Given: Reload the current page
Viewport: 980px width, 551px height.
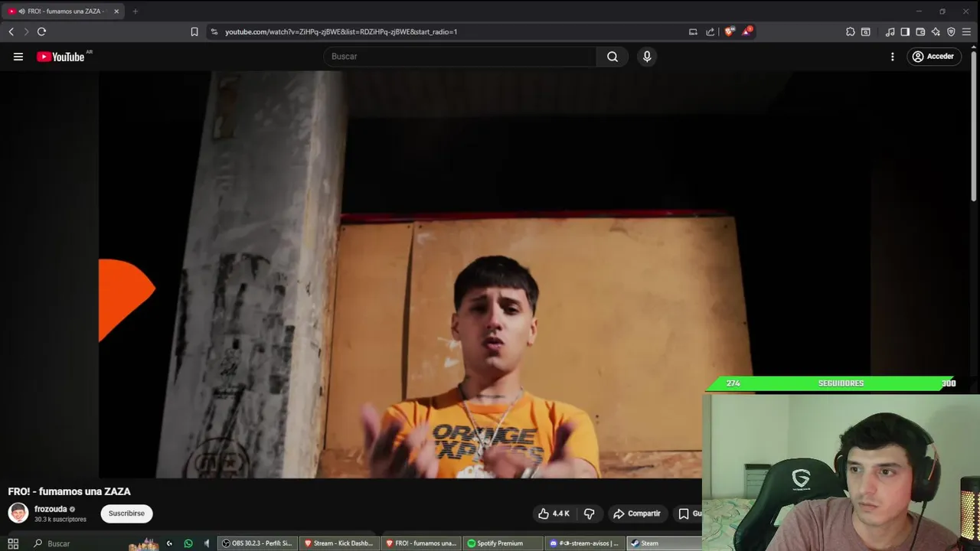Looking at the screenshot, I should 41,31.
